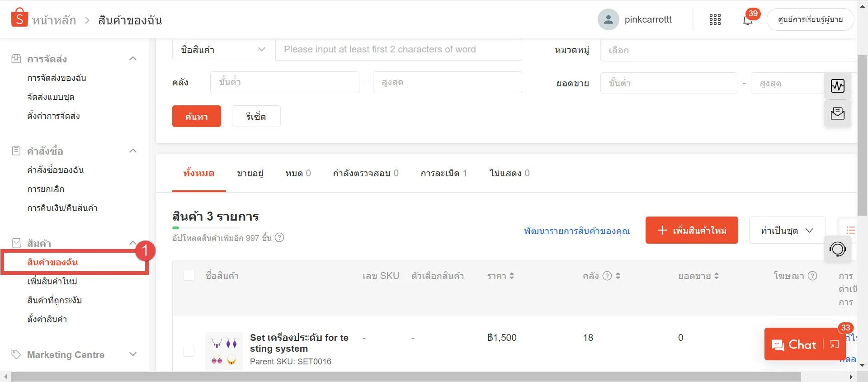Switch to the ขายอยู่ tab
This screenshot has height=382, width=868.
(x=250, y=173)
